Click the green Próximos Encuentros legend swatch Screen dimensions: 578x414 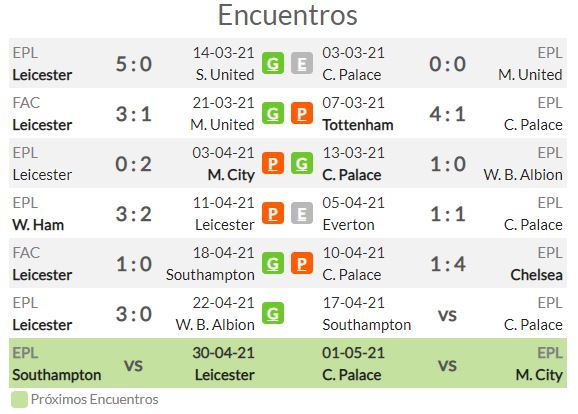point(19,400)
